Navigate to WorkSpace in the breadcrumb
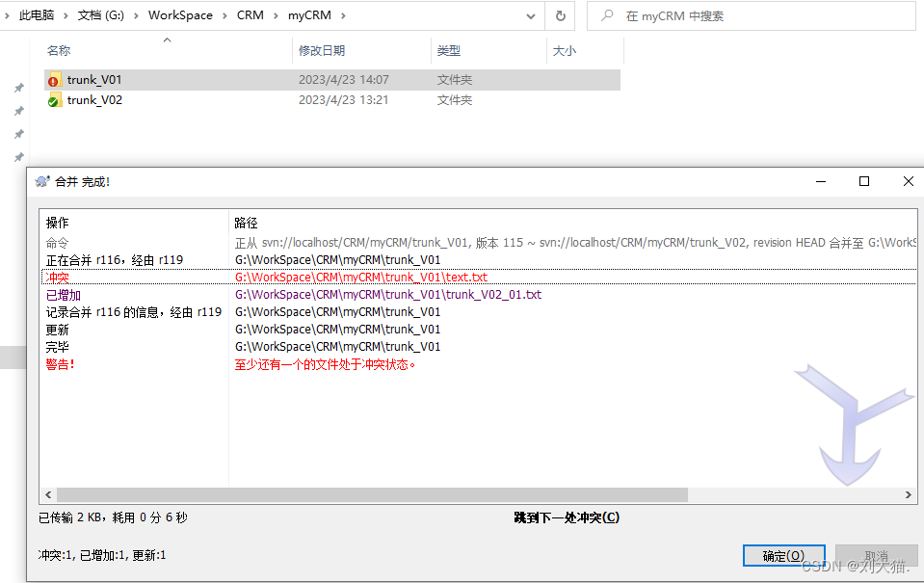 180,15
